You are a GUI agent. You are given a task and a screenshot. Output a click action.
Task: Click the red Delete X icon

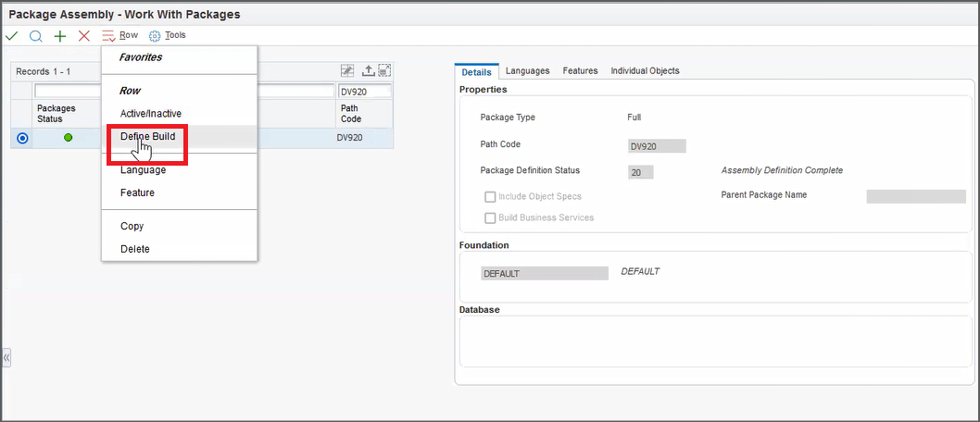click(x=84, y=35)
